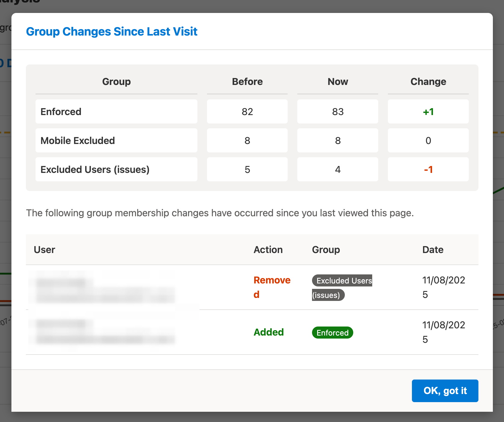The width and height of the screenshot is (504, 422).
Task: Click the Action column header
Action: 268,249
